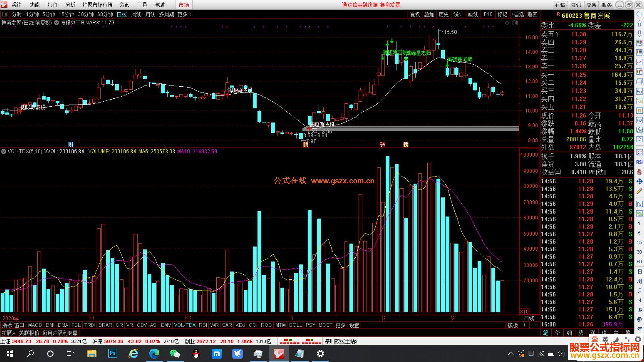The height and width of the screenshot is (362, 644).
Task: Click the 交易 button at top right
Action: click(x=591, y=5)
